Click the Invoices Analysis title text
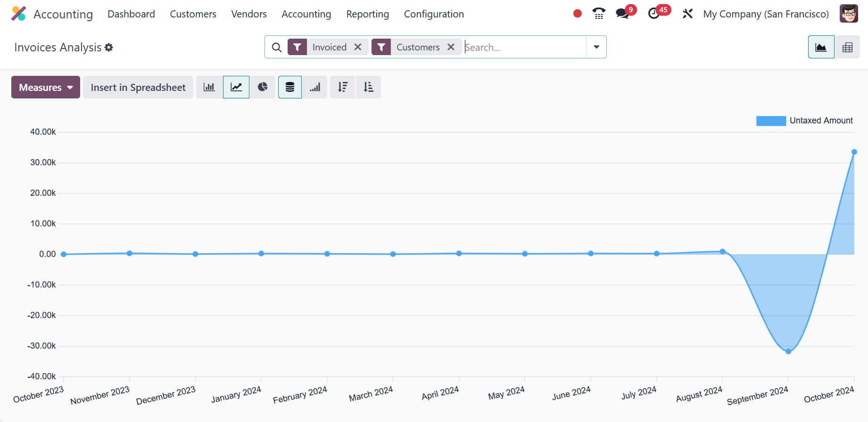The height and width of the screenshot is (422, 868). [58, 47]
